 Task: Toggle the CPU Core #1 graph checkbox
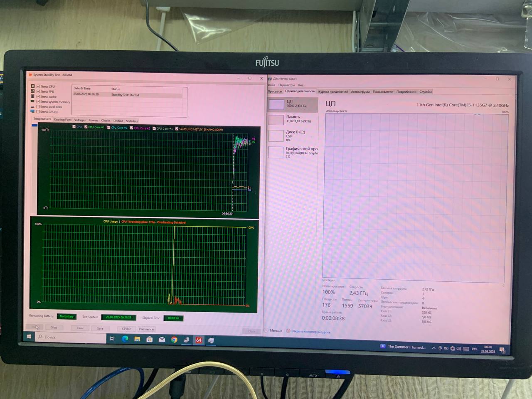[86, 127]
